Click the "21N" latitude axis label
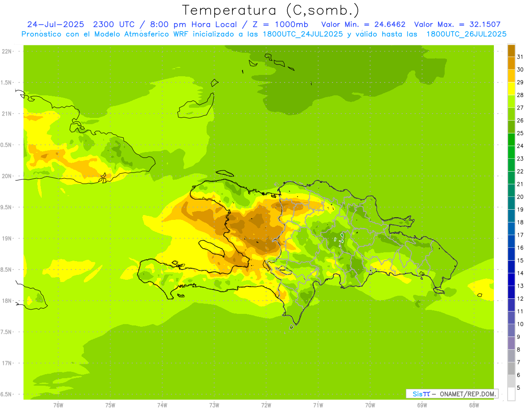 pos(7,114)
